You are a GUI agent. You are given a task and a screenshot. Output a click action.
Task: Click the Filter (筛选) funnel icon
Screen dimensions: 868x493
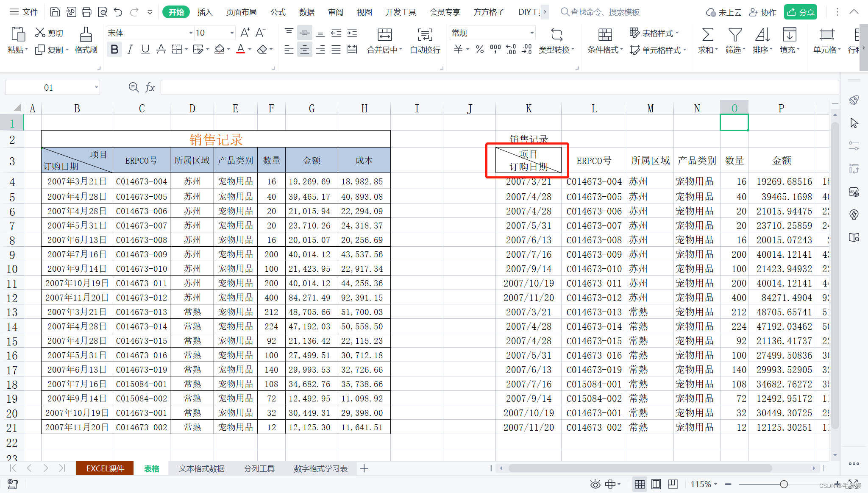[x=735, y=35]
